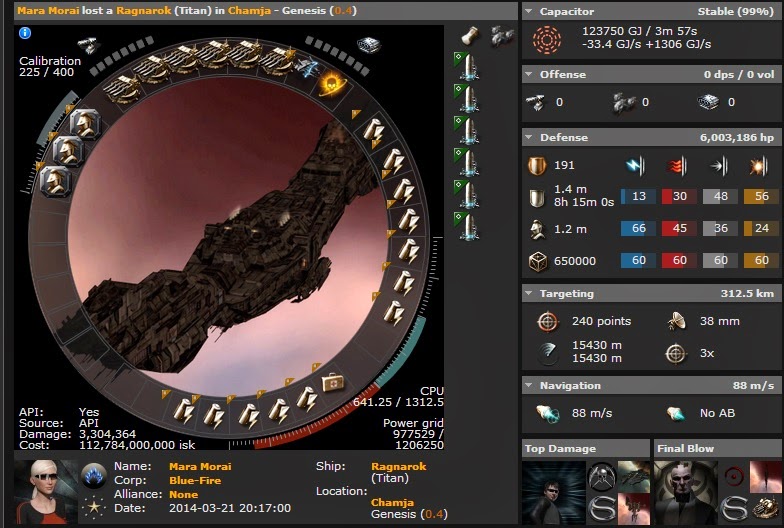Click the explosive resistance column icon

pos(759,166)
